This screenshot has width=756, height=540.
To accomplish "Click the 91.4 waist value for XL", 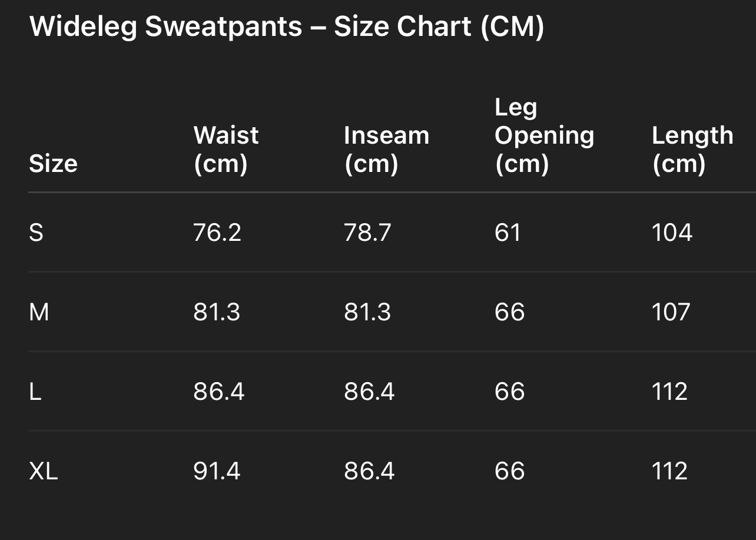I will 217,471.
